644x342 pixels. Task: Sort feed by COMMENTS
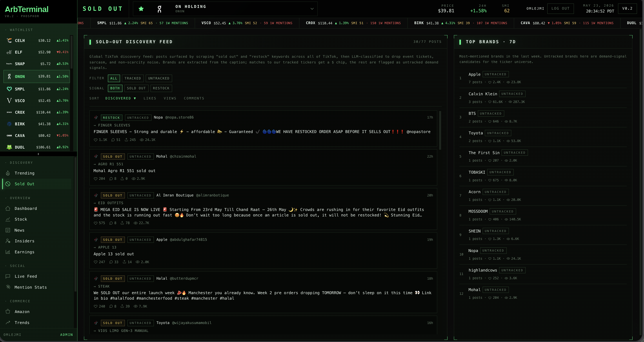[x=194, y=98]
